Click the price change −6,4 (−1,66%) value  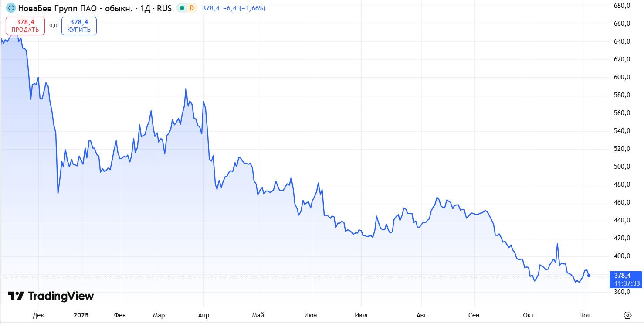pyautogui.click(x=244, y=8)
